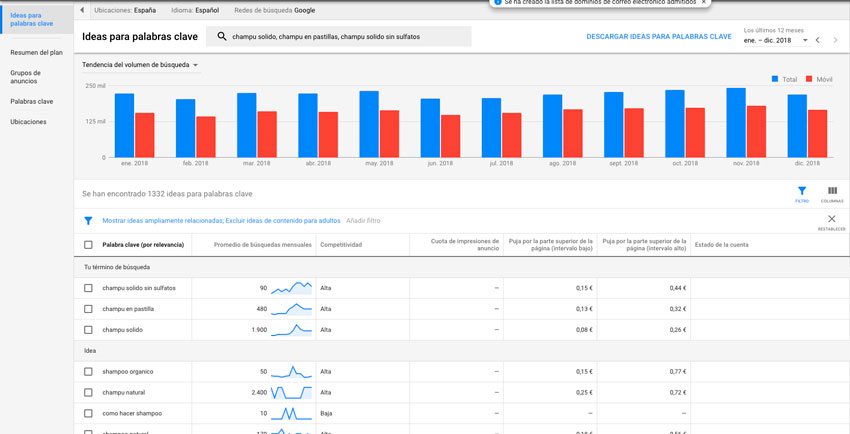Click the 'Tu término de búsqueda' group row
The image size is (850, 434).
point(461,267)
